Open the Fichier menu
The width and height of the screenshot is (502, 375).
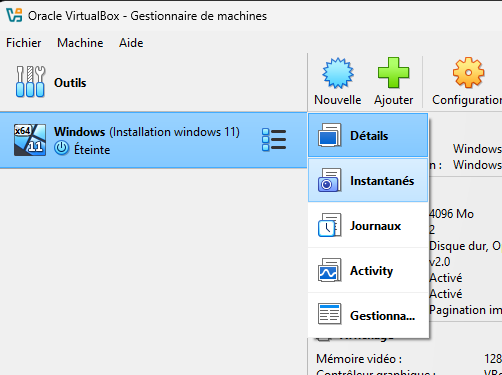point(24,43)
